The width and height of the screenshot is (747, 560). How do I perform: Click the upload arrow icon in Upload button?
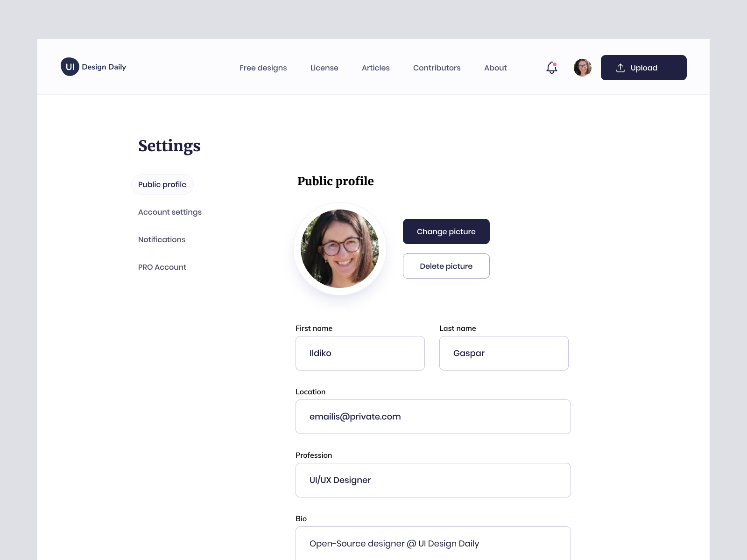pos(620,67)
